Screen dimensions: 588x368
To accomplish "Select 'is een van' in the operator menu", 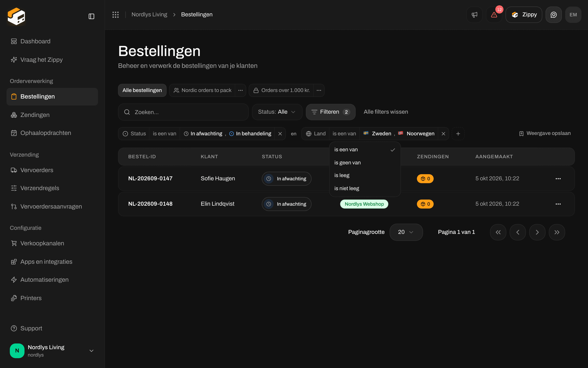I will coord(365,150).
